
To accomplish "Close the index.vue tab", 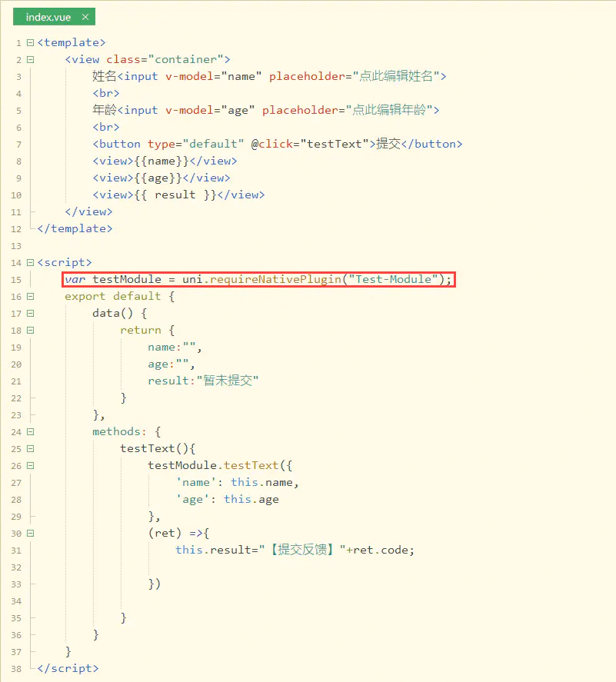I will (x=85, y=17).
